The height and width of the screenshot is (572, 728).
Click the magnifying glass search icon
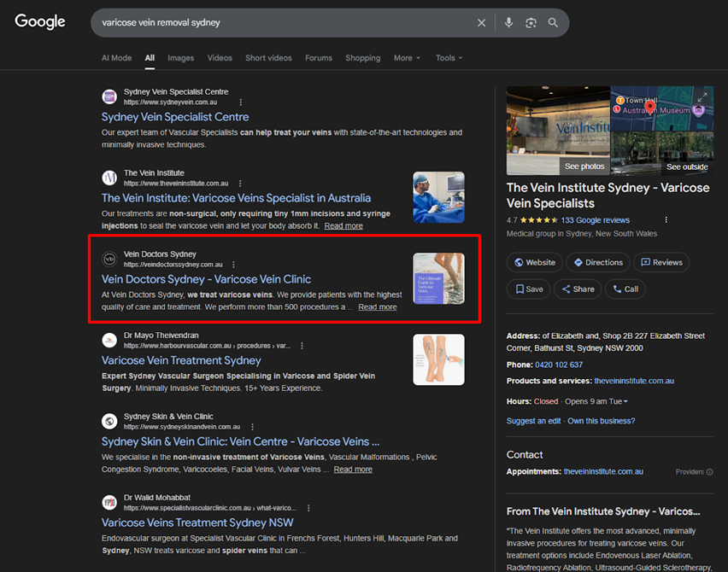553,23
